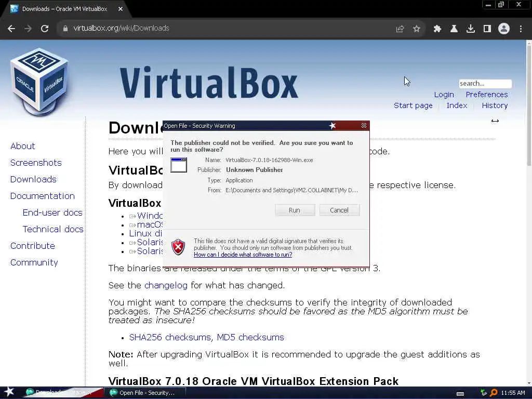Open the Linux distributions link
The width and height of the screenshot is (532, 399).
145,233
